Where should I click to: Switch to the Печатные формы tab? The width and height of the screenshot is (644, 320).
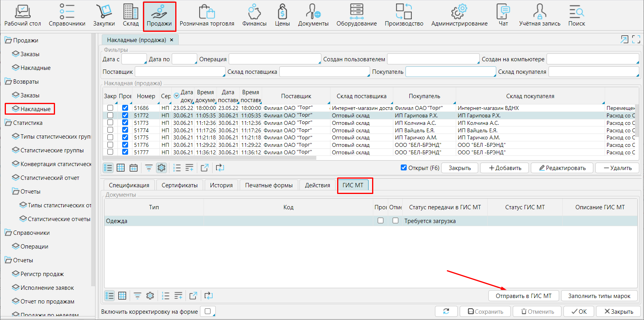269,185
